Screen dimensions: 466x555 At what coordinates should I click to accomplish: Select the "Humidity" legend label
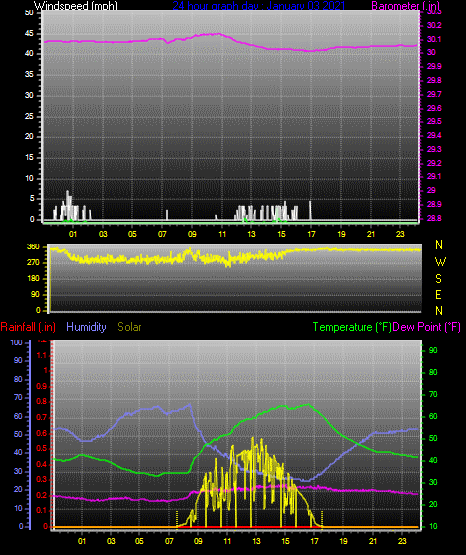click(x=86, y=327)
